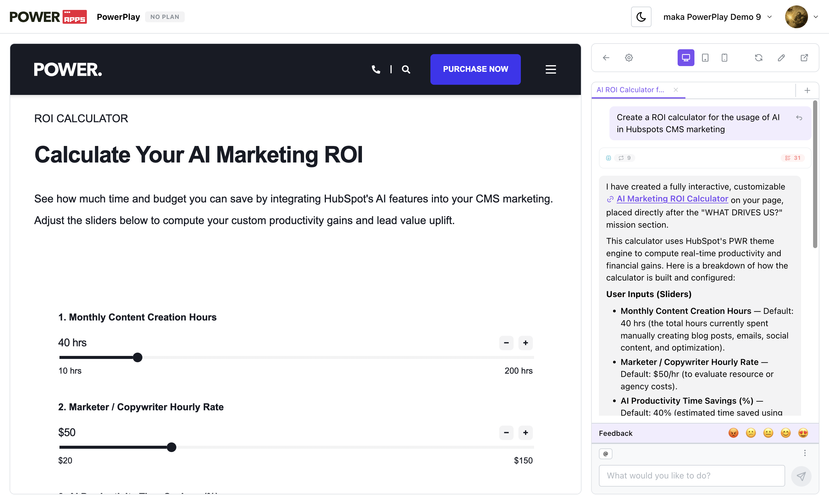The width and height of the screenshot is (829, 504).
Task: Click the chat panel scrollbar
Action: coord(815,174)
